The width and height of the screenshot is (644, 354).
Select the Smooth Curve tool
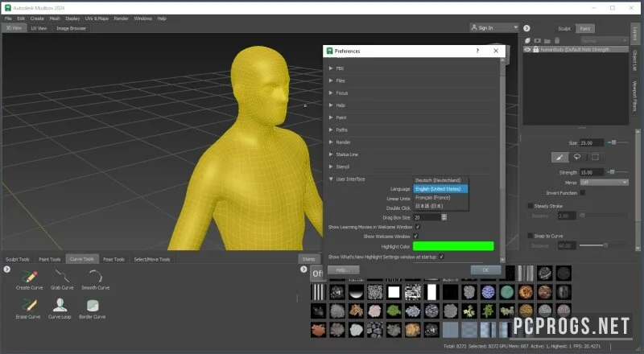click(95, 280)
